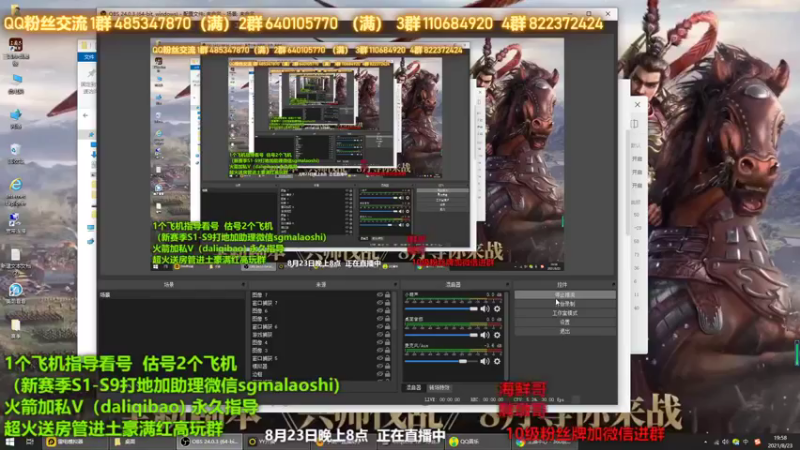The width and height of the screenshot is (800, 450).
Task: Click the lock icon for 图像 5 source
Action: coord(388,319)
